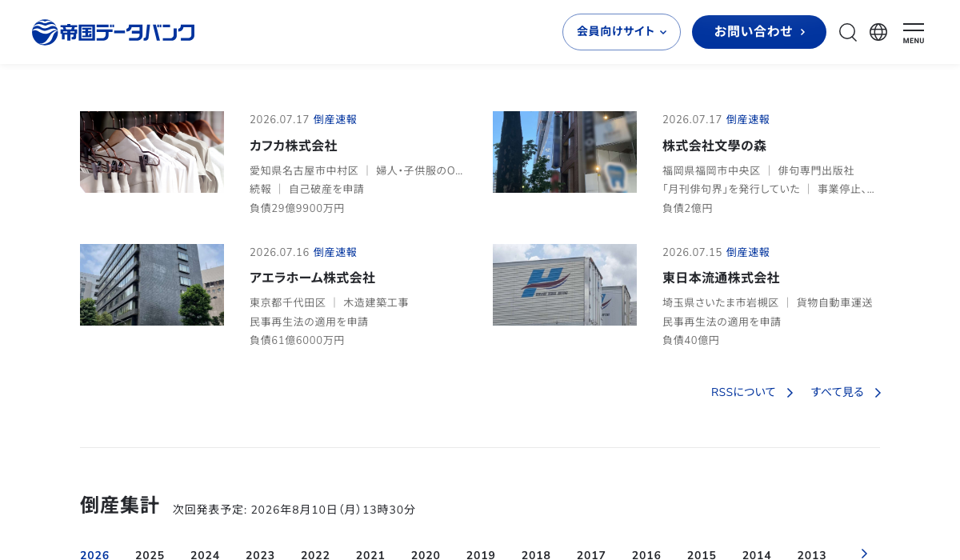The height and width of the screenshot is (560, 960).
Task: Click the building thumbnail for 文學の森
Action: (565, 152)
